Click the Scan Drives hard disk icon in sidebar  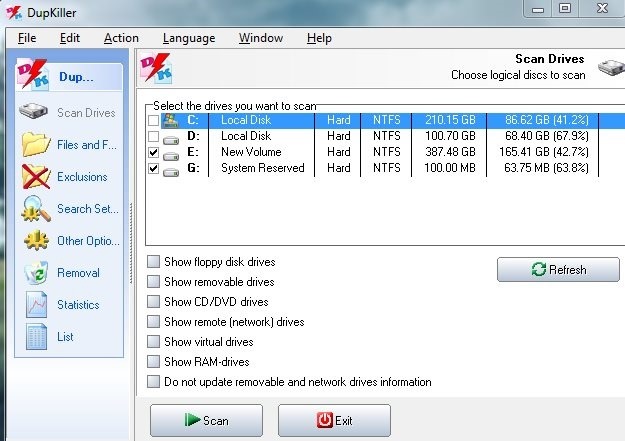[33, 111]
